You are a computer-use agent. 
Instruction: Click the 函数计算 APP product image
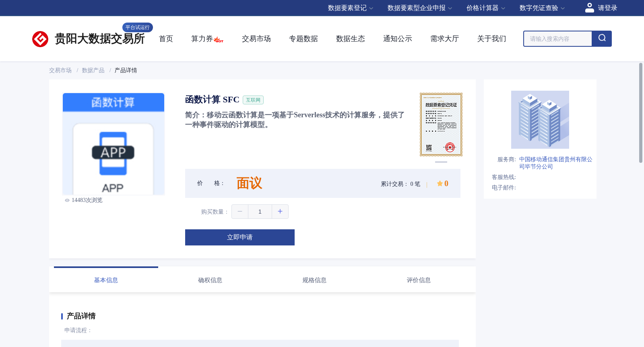(114, 144)
